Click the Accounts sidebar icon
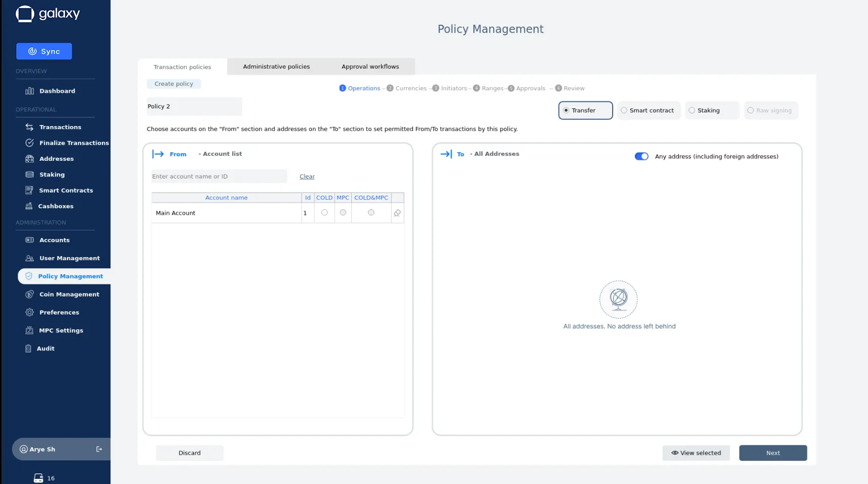Screen dimensions: 868x484 tap(30, 240)
